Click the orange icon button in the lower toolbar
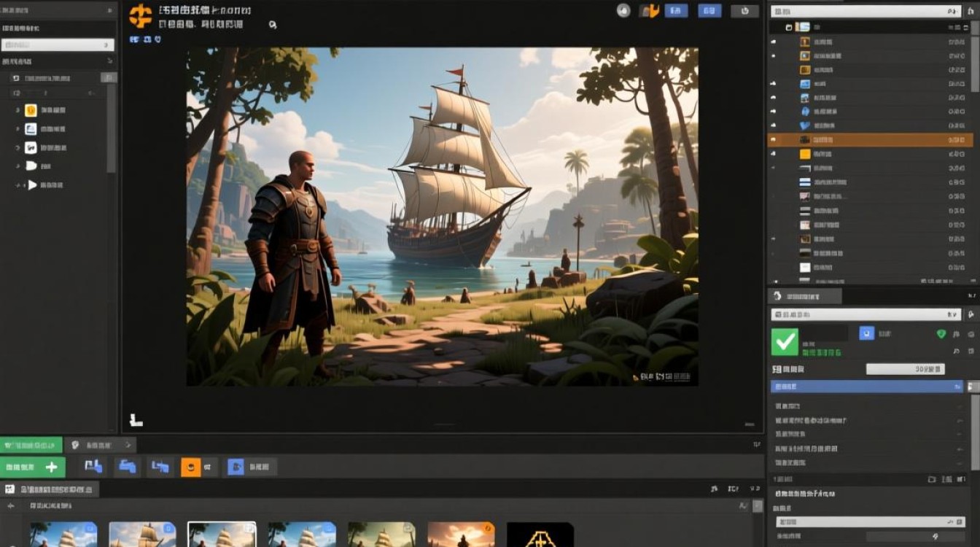 tap(190, 468)
